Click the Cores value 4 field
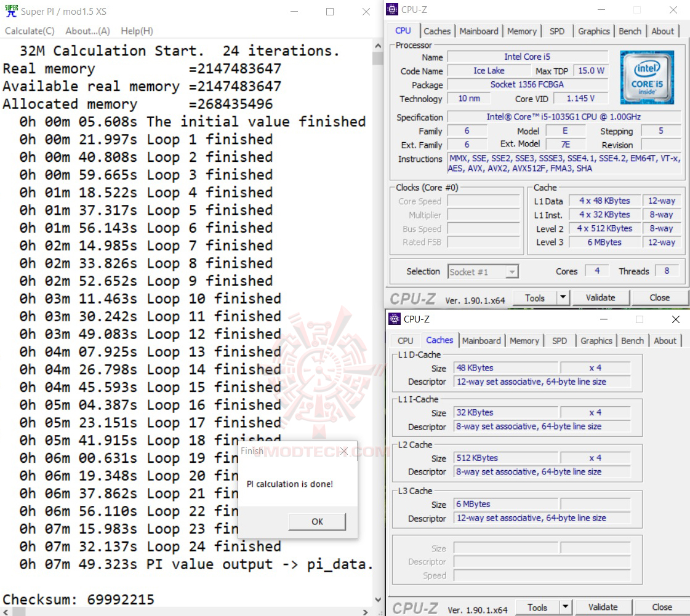The image size is (690, 616). coord(597,271)
